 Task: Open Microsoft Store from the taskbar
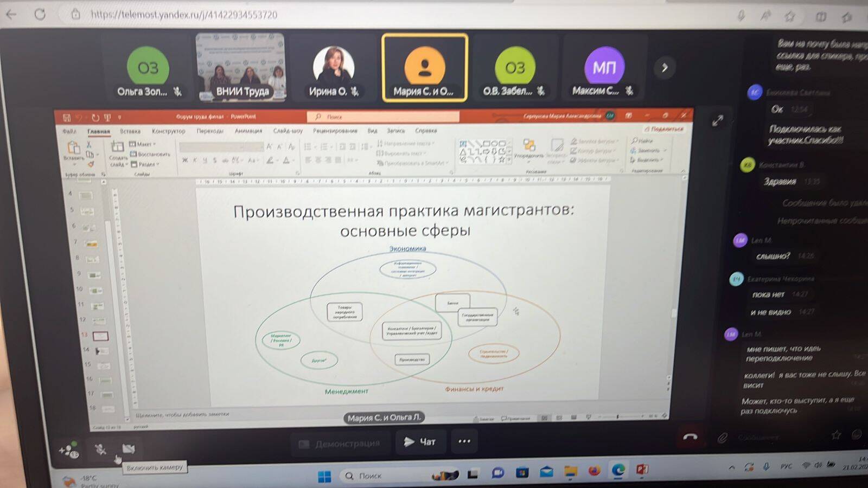[x=522, y=473]
